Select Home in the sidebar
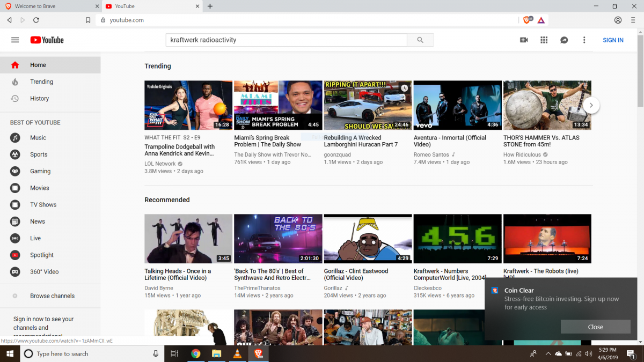The width and height of the screenshot is (644, 362). 50,65
